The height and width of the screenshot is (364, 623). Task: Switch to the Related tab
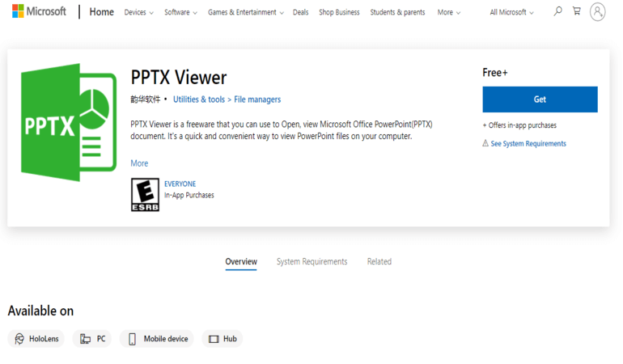pos(379,261)
